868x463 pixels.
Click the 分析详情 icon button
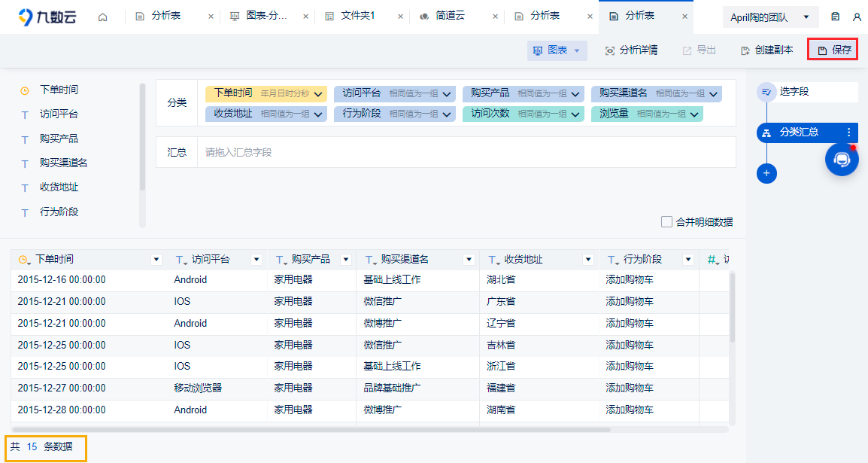click(631, 50)
